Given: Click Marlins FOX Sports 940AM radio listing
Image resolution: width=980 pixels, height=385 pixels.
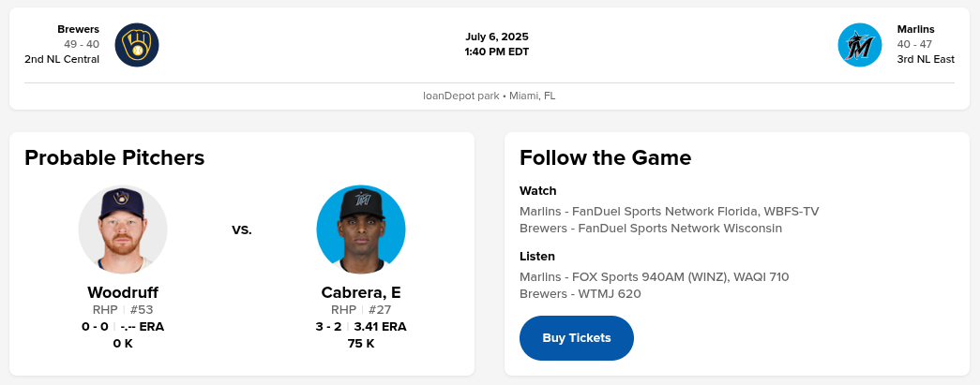Looking at the screenshot, I should tap(654, 276).
